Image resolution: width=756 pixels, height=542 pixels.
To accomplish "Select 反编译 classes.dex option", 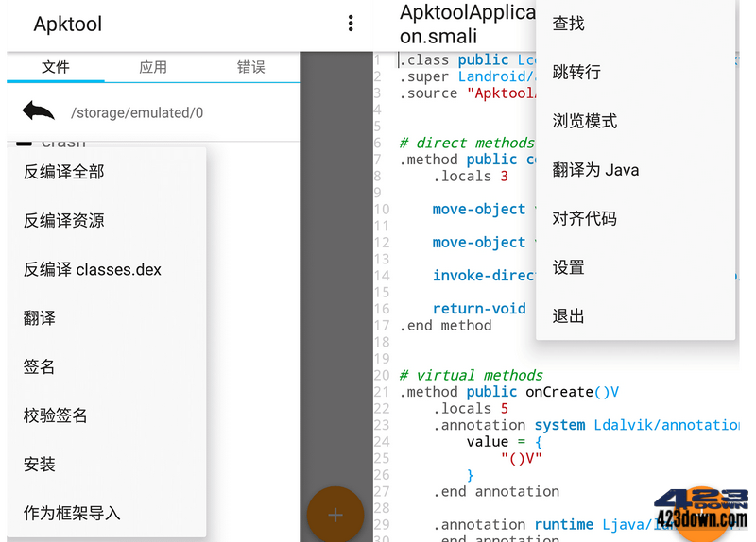I will click(x=93, y=270).
